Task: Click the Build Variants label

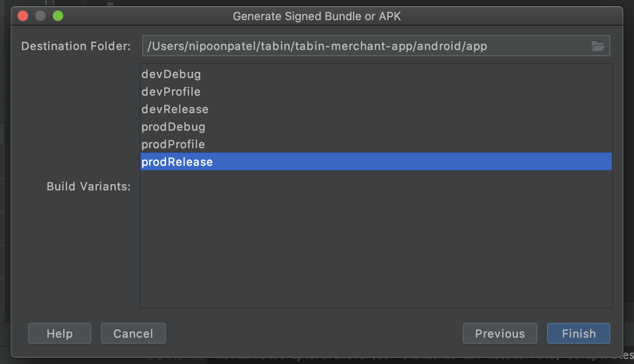Action: tap(89, 186)
